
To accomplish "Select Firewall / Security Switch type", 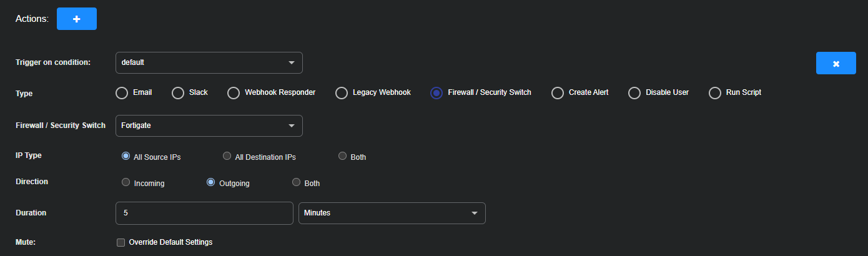I will tap(437, 93).
